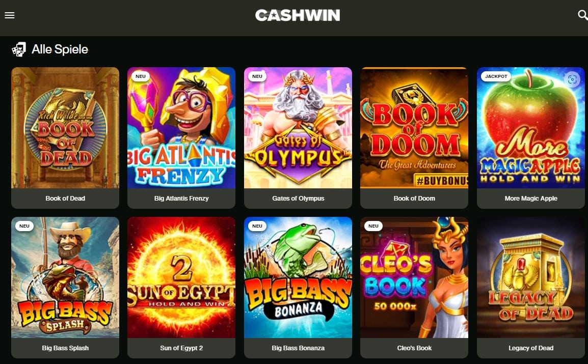Click the Big Bass Splash title label

(65, 348)
